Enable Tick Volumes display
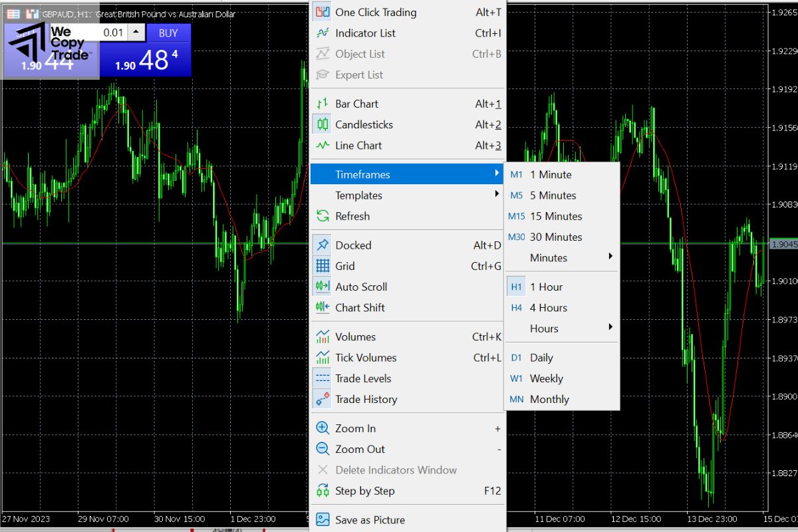This screenshot has width=798, height=532. click(x=364, y=357)
